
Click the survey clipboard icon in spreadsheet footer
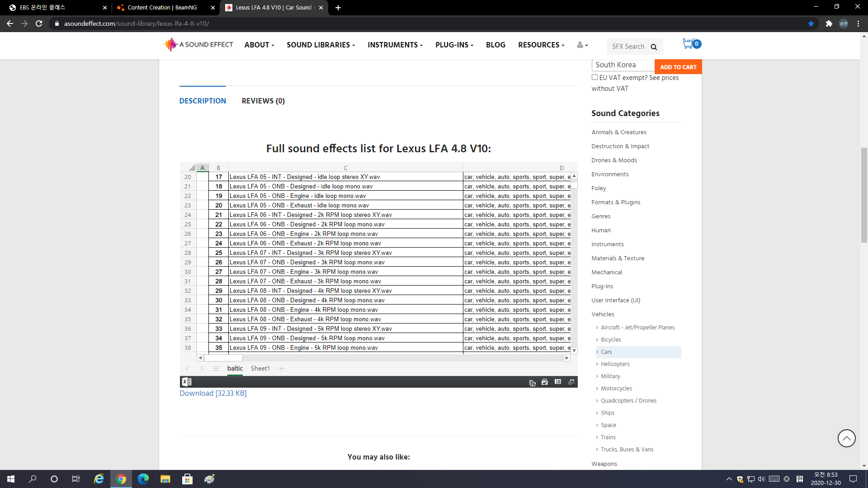[545, 382]
